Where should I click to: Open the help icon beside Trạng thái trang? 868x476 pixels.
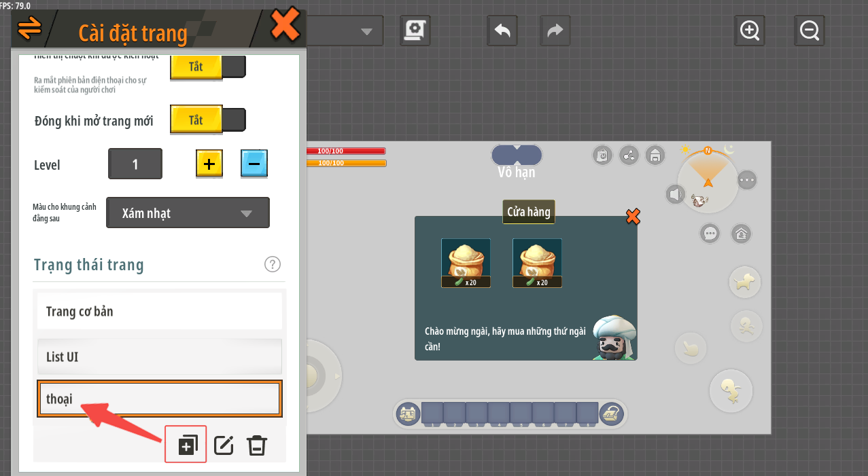coord(273,264)
